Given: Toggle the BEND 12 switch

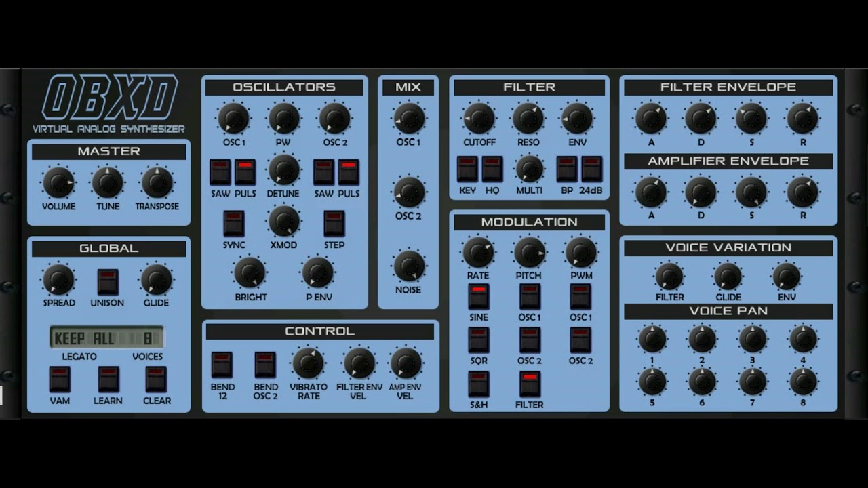Looking at the screenshot, I should click(x=222, y=365).
